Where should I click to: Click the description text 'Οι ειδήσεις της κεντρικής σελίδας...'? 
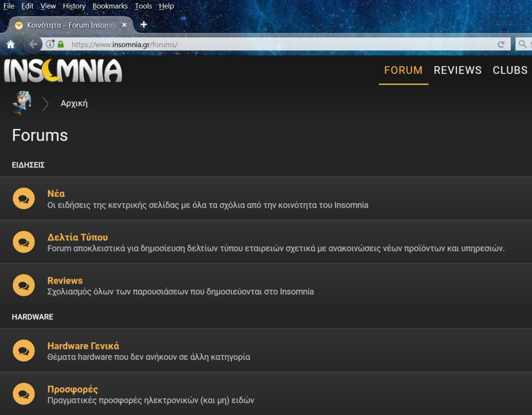point(207,205)
